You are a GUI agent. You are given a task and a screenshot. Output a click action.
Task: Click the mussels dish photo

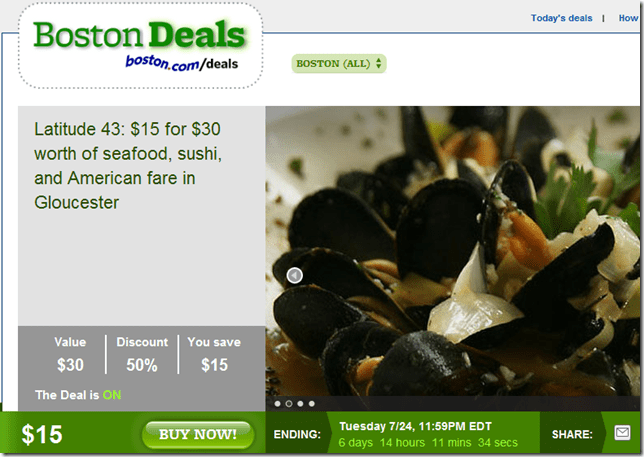(453, 251)
